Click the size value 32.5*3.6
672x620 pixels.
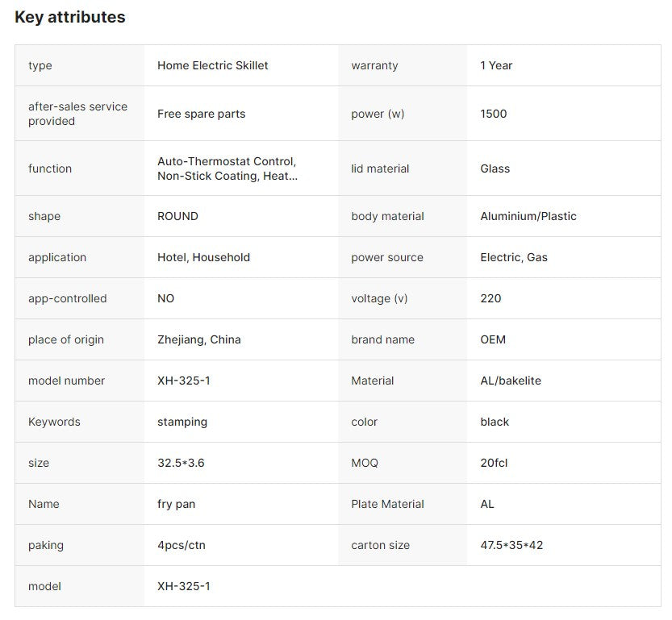(181, 463)
